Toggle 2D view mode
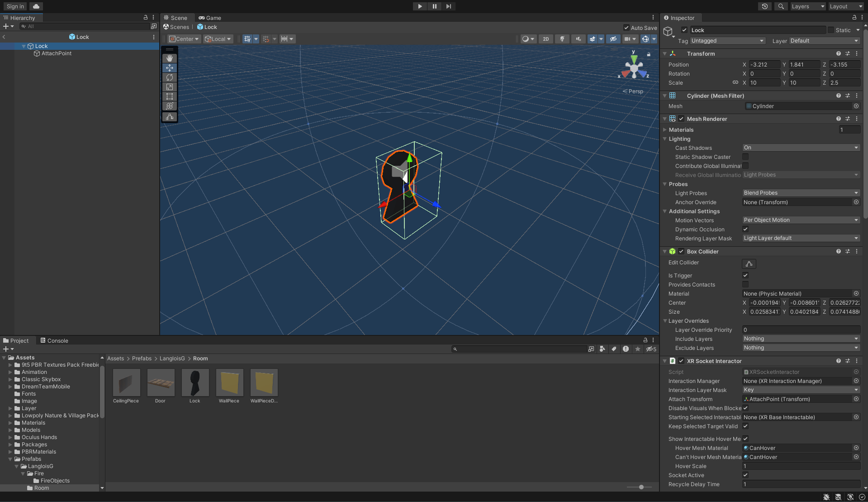The width and height of the screenshot is (868, 502). point(545,39)
